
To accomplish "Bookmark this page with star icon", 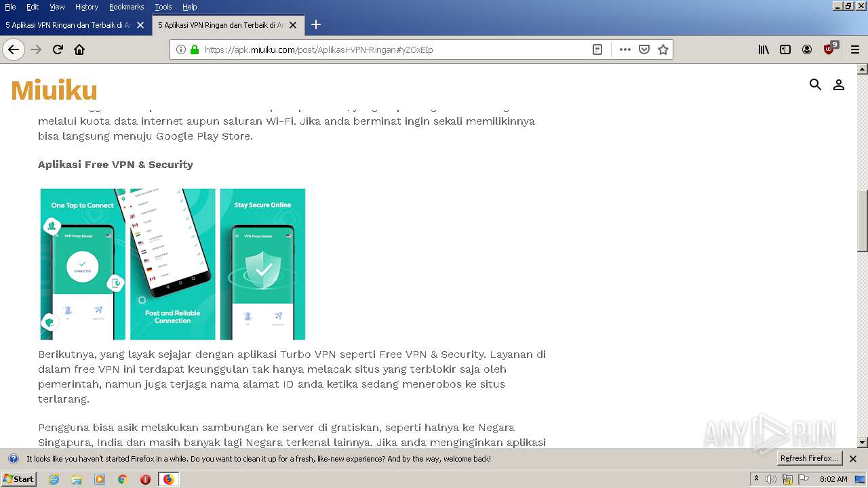I will 663,49.
